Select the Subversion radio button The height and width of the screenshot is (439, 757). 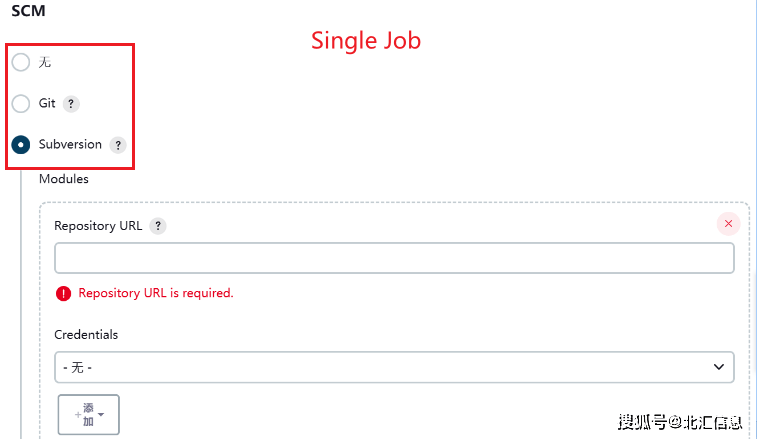click(x=21, y=144)
